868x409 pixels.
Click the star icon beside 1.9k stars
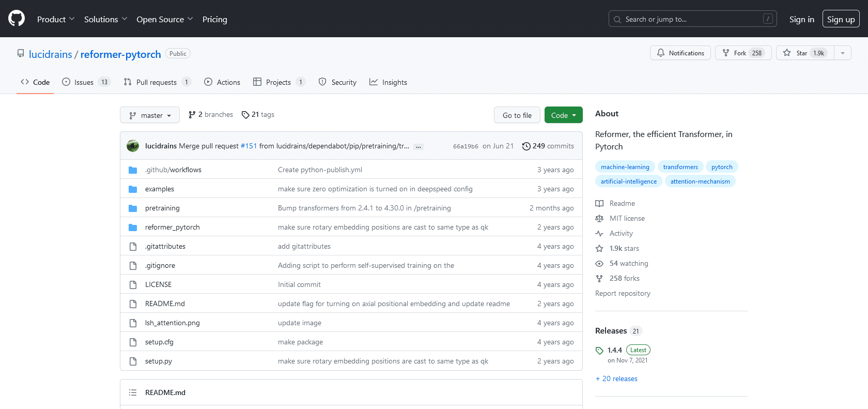[599, 248]
